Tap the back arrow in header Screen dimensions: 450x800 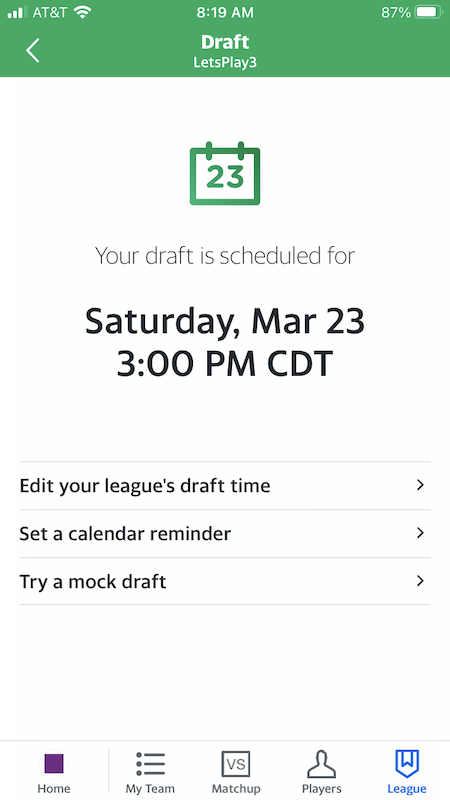(33, 51)
